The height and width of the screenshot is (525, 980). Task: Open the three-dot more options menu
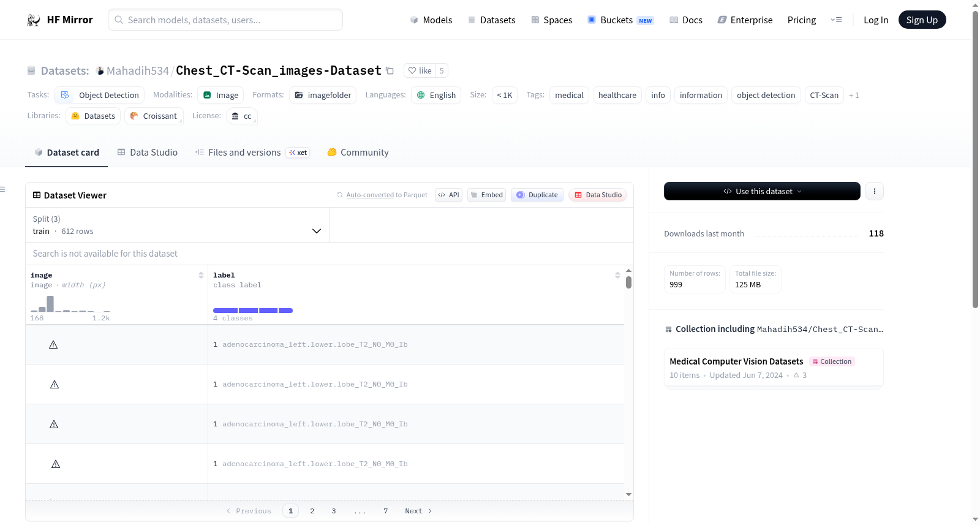pos(875,191)
